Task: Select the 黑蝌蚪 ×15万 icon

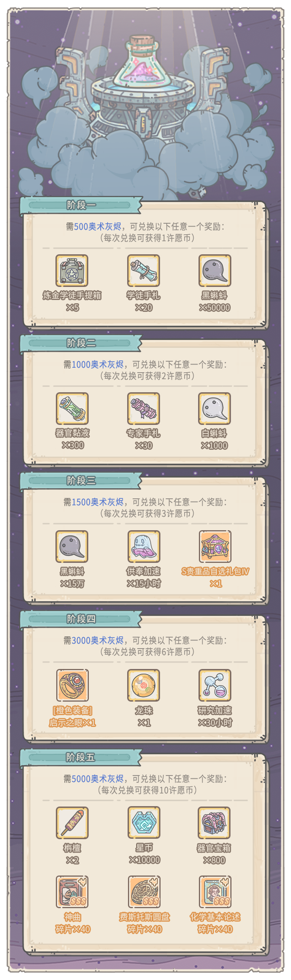Action: (x=72, y=547)
